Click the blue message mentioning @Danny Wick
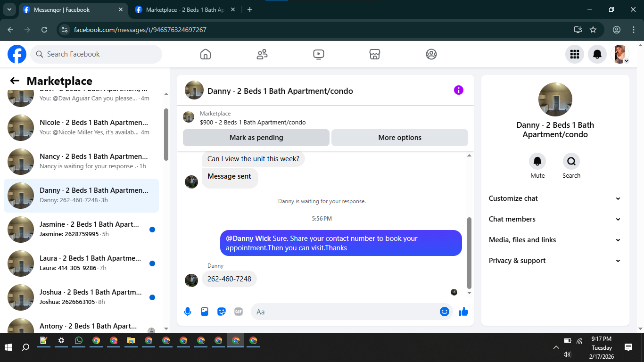This screenshot has height=362, width=644. coord(341,243)
